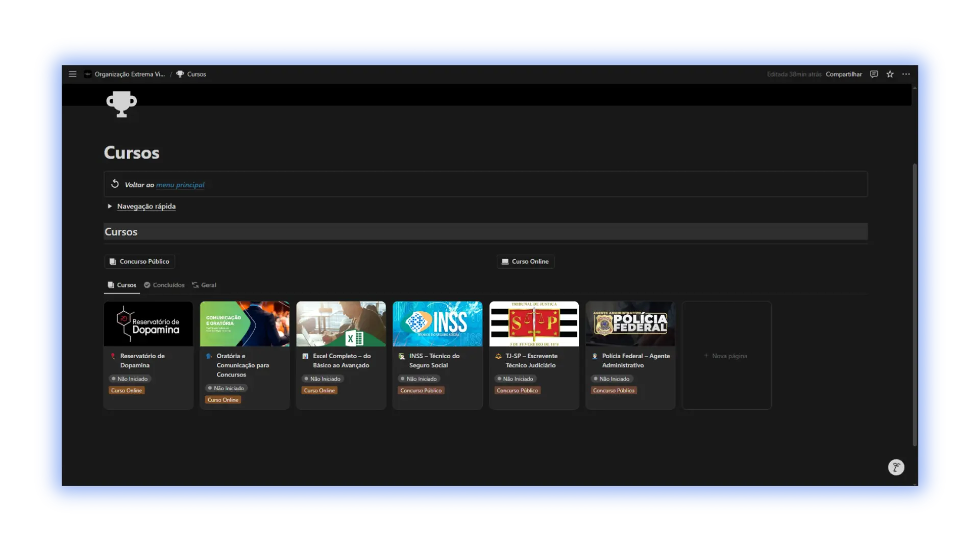Add a Nova página card
Viewport: 980px width, 551px height.
pyautogui.click(x=726, y=356)
